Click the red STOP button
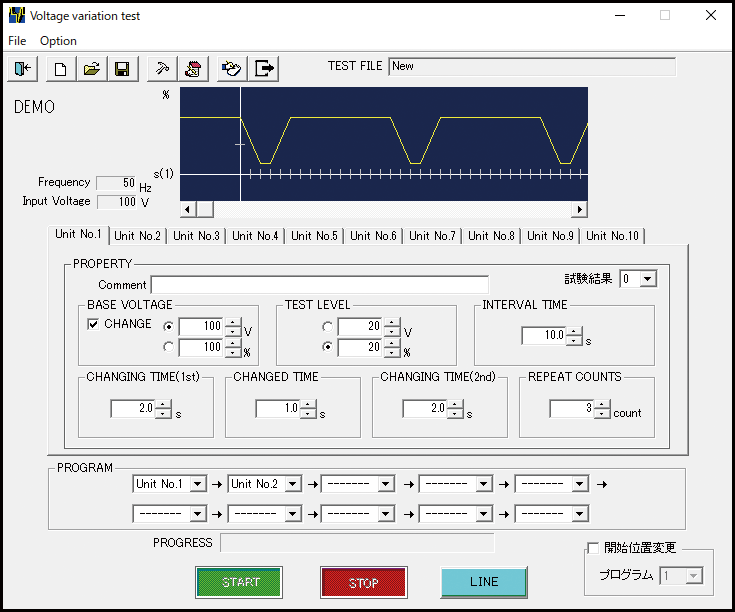The height and width of the screenshot is (612, 735). point(364,582)
